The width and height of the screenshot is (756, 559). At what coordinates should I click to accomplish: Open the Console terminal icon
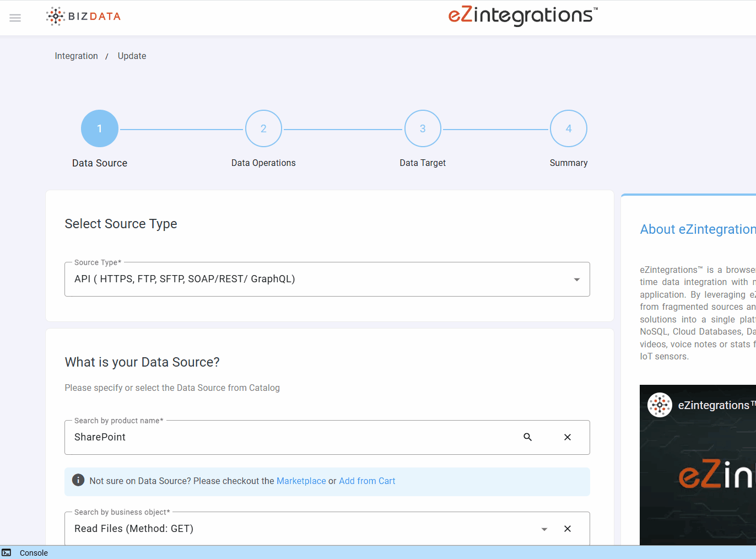[x=7, y=553]
